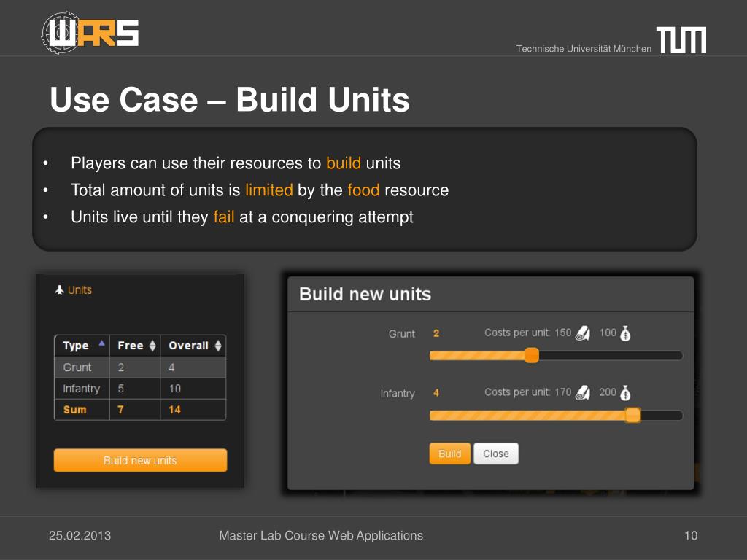Click the Infantry money bag icon
Screen dimensions: 747x560
click(625, 393)
